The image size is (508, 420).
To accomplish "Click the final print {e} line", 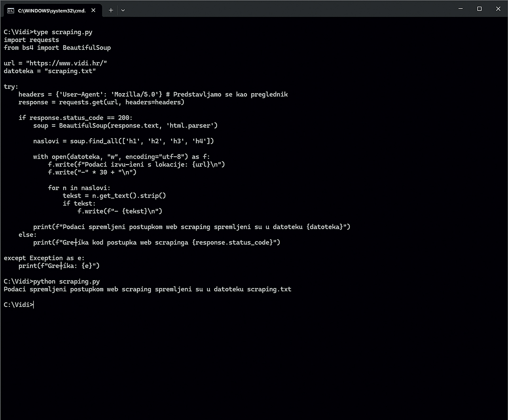I will [59, 266].
